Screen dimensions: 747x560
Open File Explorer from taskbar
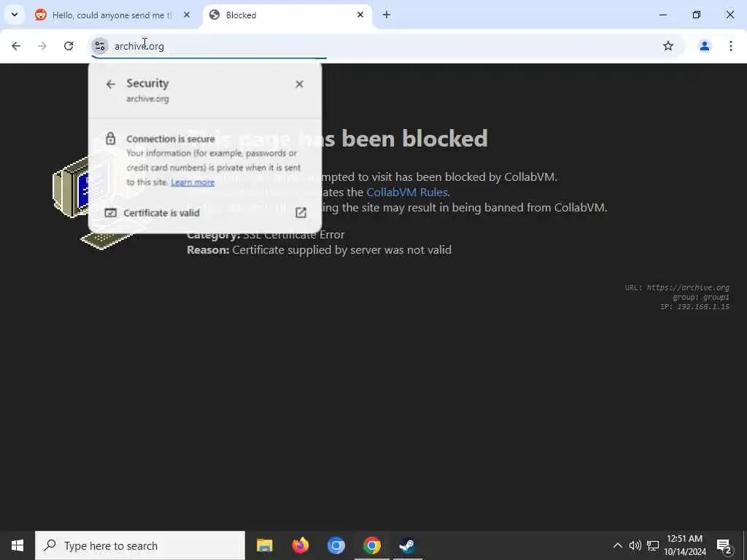(264, 545)
